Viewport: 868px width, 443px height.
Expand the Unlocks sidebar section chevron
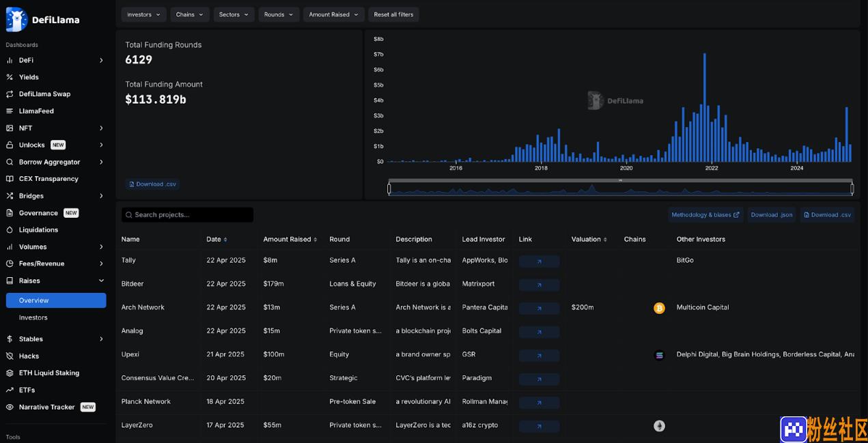(101, 145)
